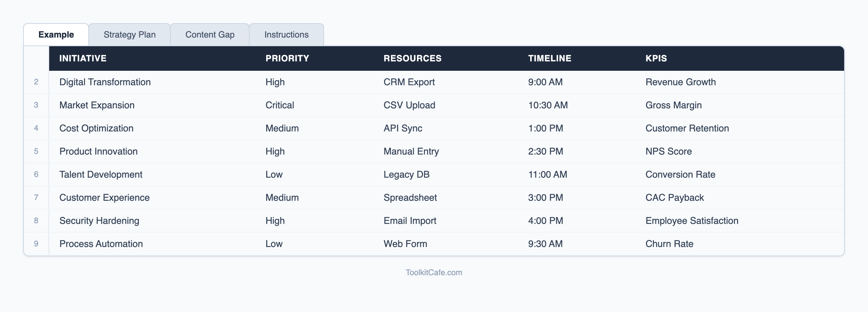Select the Critical priority cell

click(x=280, y=105)
